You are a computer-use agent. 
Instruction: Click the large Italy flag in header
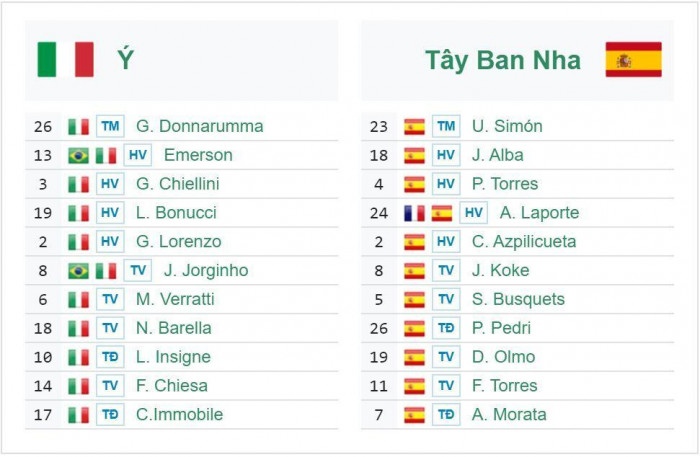(65, 59)
